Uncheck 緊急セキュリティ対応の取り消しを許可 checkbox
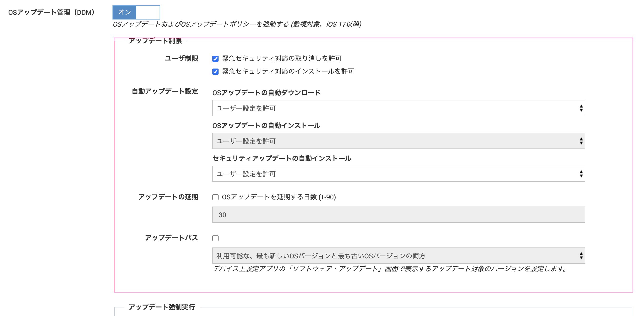Image resolution: width=644 pixels, height=316 pixels. click(x=215, y=59)
